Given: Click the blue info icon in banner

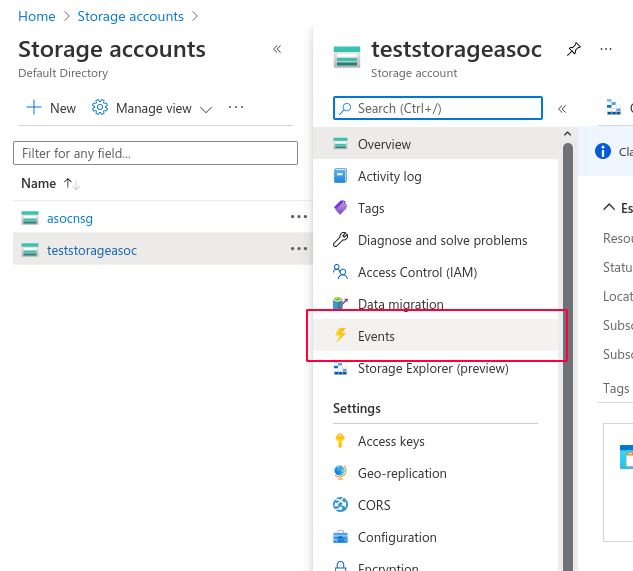Looking at the screenshot, I should point(603,151).
